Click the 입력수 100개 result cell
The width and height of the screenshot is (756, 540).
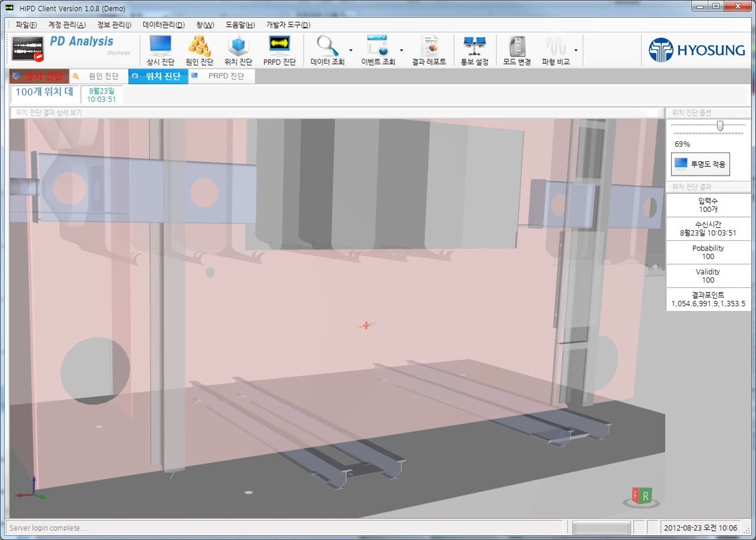pyautogui.click(x=708, y=205)
